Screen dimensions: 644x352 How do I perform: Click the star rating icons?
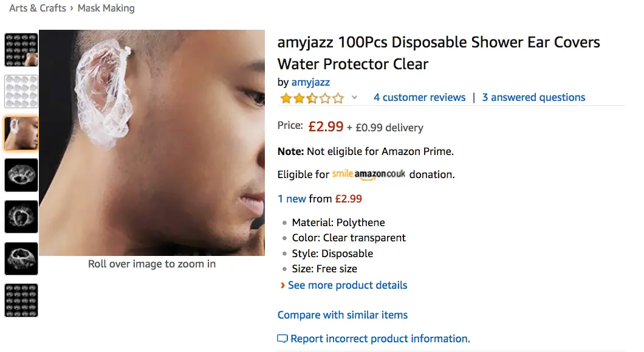click(x=312, y=98)
